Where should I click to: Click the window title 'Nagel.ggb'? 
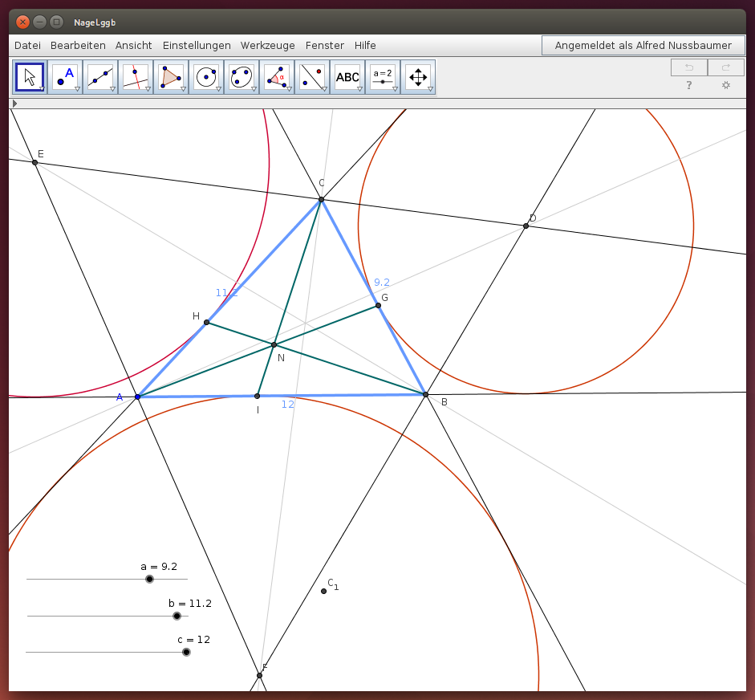coord(95,22)
